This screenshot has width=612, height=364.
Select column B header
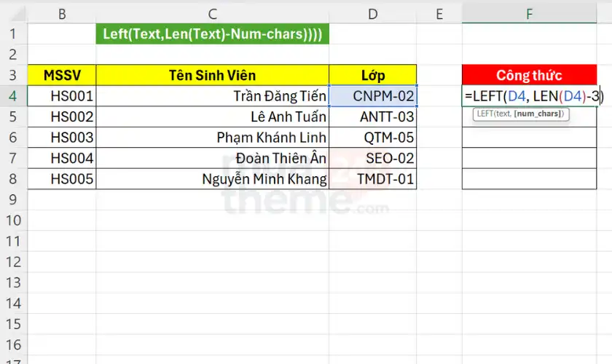(x=62, y=14)
